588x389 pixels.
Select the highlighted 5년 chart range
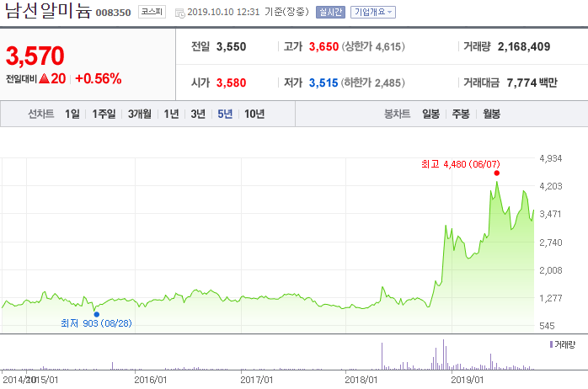[225, 114]
